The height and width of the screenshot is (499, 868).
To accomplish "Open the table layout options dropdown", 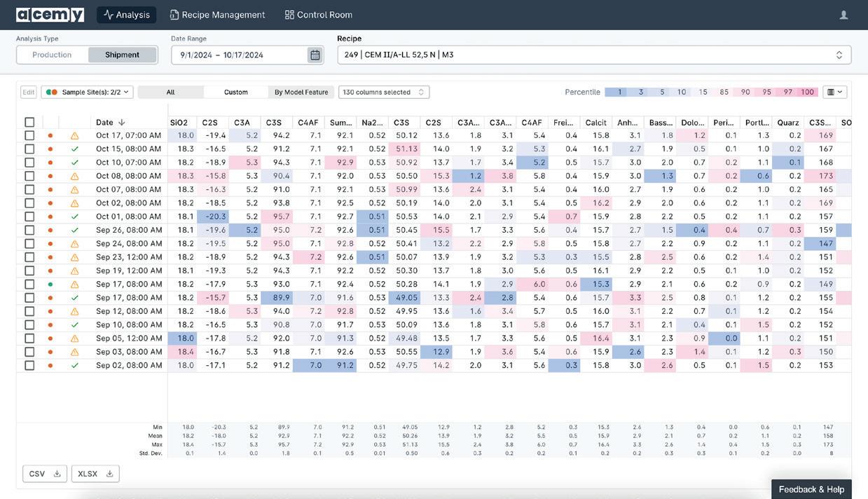I will [x=834, y=92].
